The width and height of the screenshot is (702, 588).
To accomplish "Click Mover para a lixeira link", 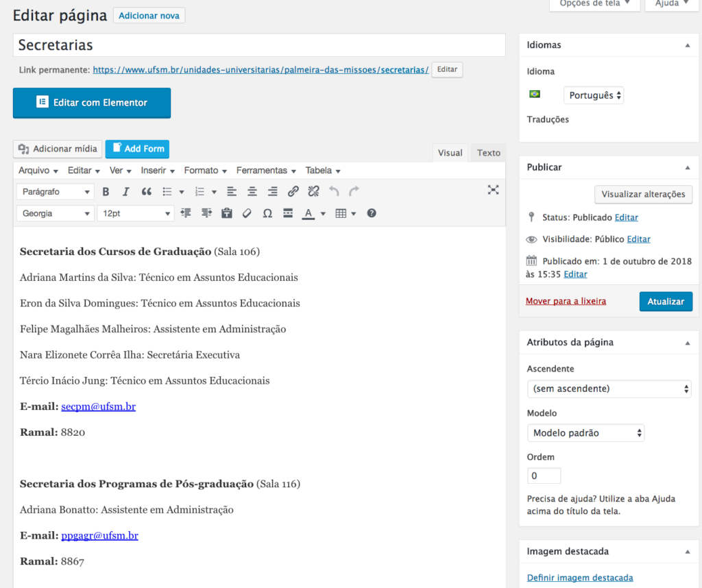I will [x=566, y=301].
